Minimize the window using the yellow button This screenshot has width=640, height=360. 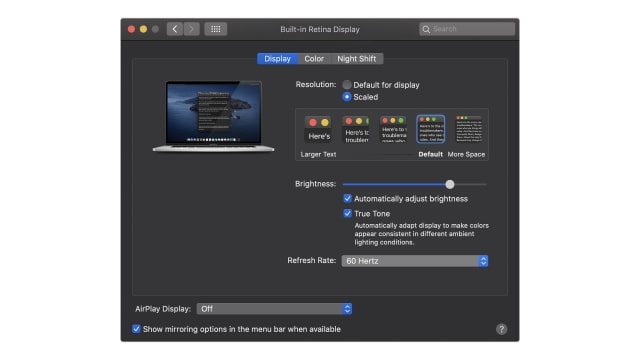pos(143,29)
